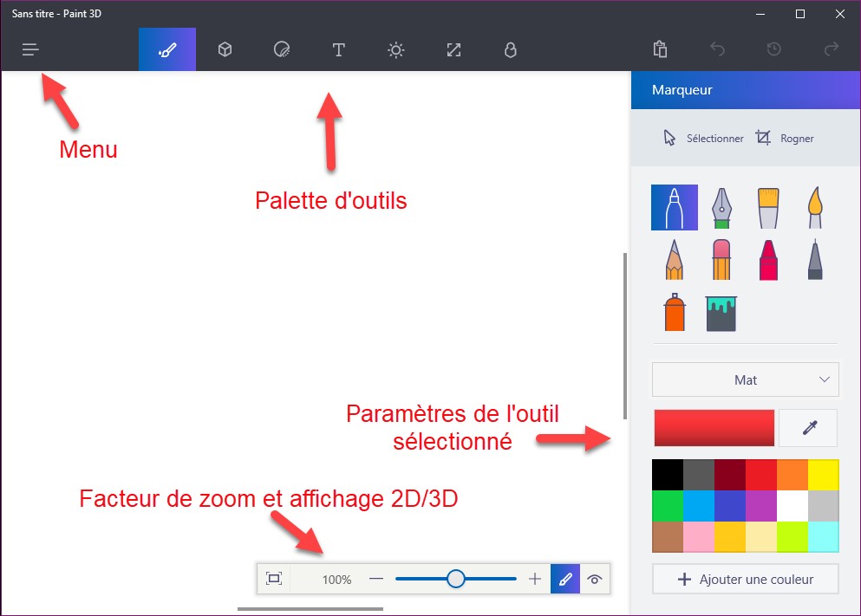Select the Fill paint bucket tool
Viewport: 861px width, 616px height.
click(721, 314)
